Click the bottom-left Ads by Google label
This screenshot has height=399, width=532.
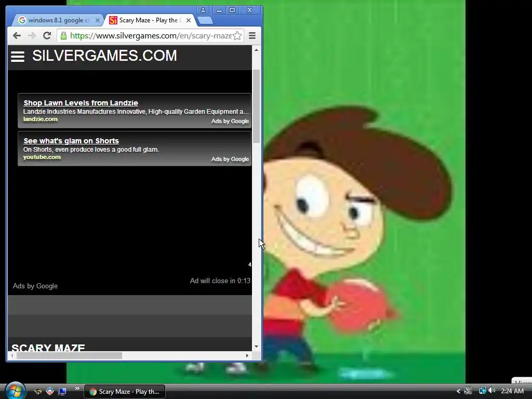pyautogui.click(x=35, y=286)
